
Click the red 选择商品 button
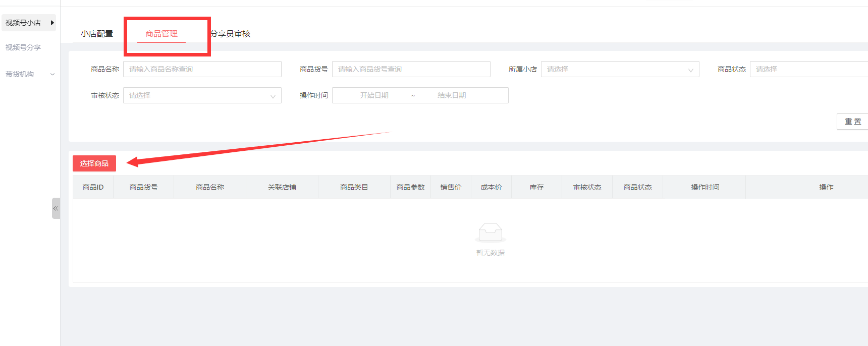click(x=94, y=163)
